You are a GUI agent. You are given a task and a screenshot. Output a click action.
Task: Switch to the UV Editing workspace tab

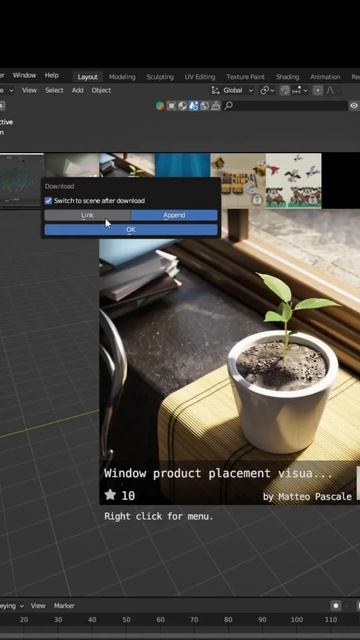click(x=200, y=77)
